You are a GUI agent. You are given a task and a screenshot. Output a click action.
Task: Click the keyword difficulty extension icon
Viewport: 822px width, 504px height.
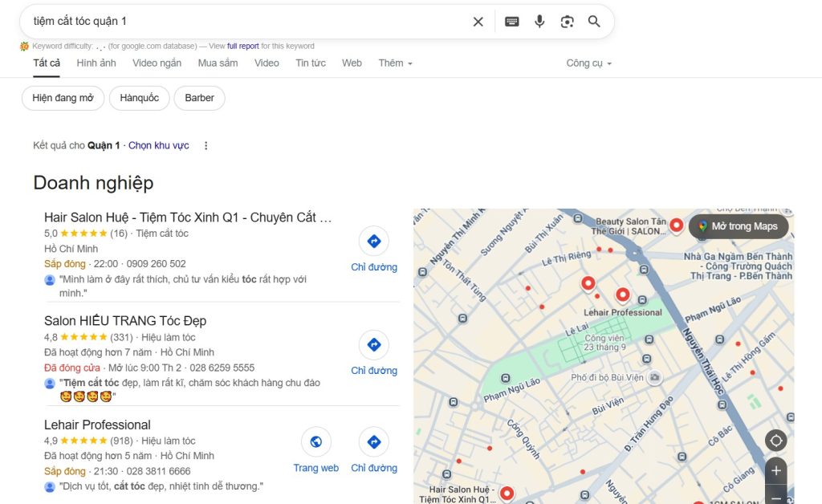click(24, 46)
